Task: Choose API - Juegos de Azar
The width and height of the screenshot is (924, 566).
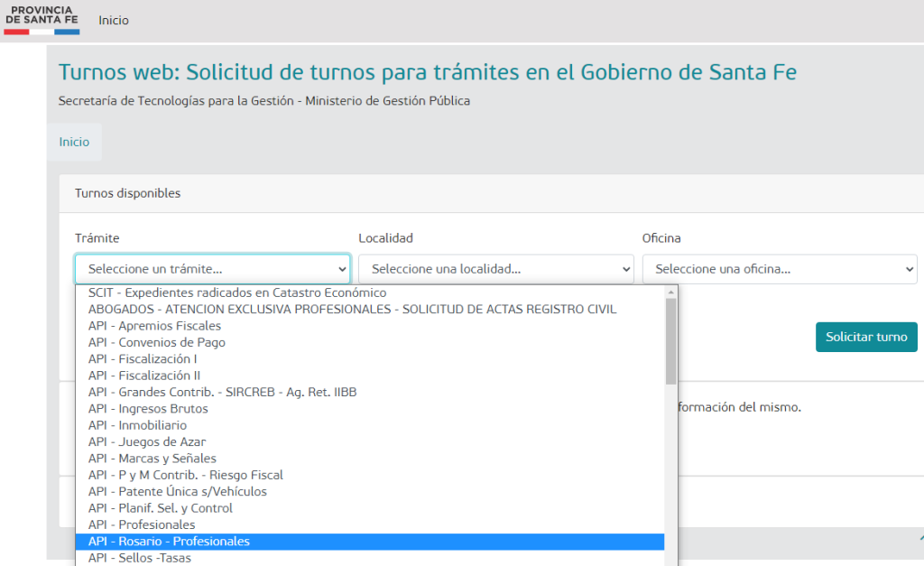Action: click(147, 441)
